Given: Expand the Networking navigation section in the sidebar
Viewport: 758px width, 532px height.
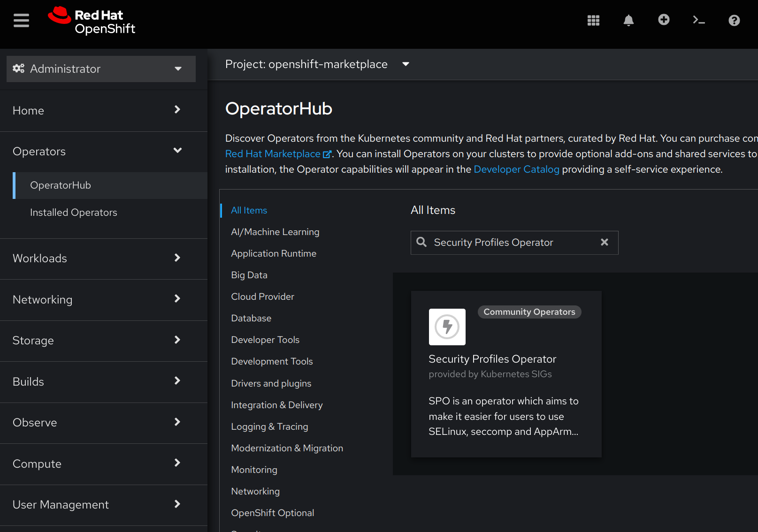Looking at the screenshot, I should 104,299.
